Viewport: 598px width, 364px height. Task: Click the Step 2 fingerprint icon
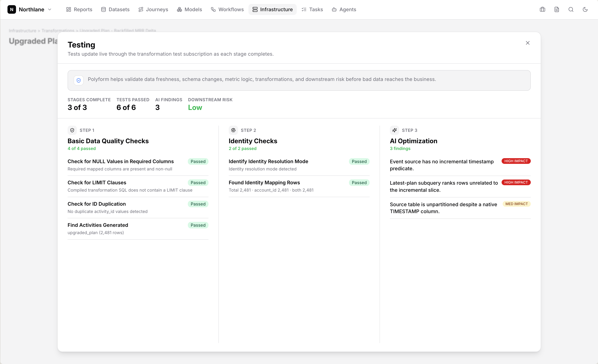click(233, 130)
